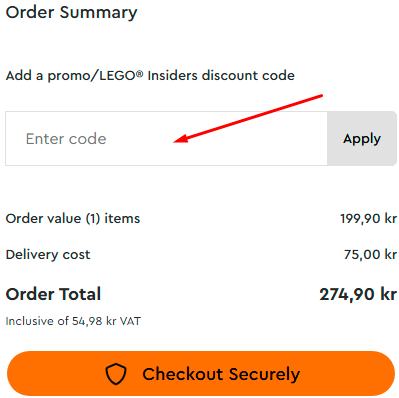This screenshot has height=398, width=399.
Task: Click the red arrow annotation tip
Action: tap(175, 141)
